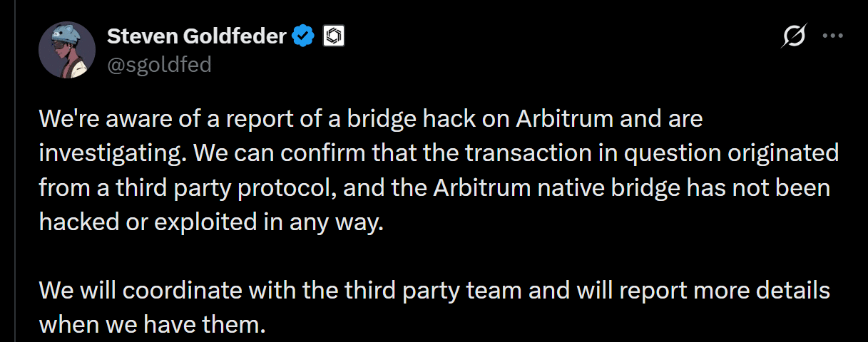The width and height of the screenshot is (868, 342).
Task: Open the three-dot More options menu
Action: 833,36
